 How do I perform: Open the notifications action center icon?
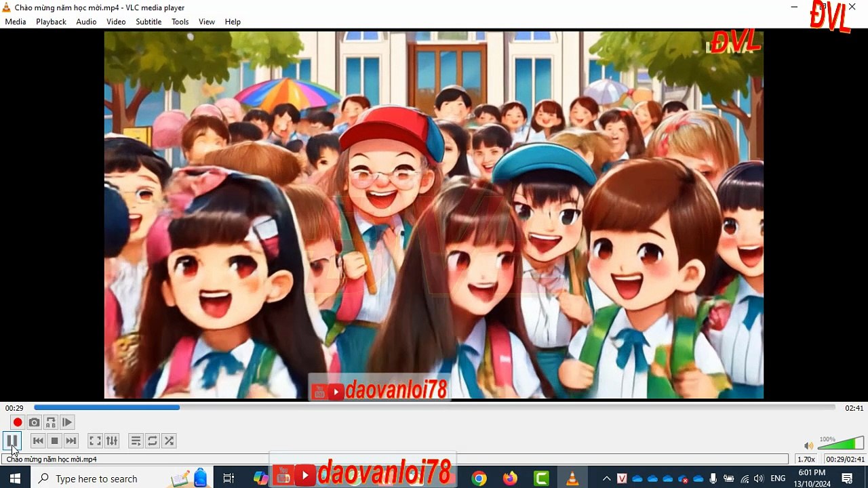(x=847, y=479)
